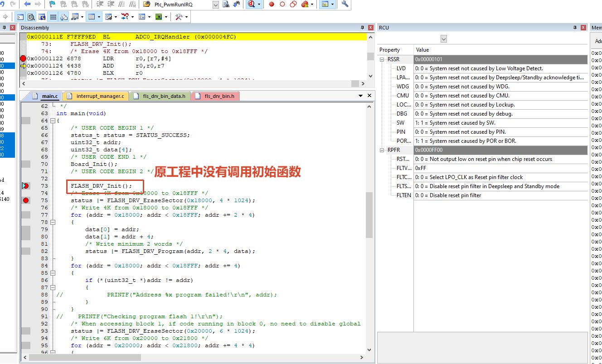Screen dimensions: 602x364
Task: Toggle breakpoint on line 73 marker
Action: 25,186
